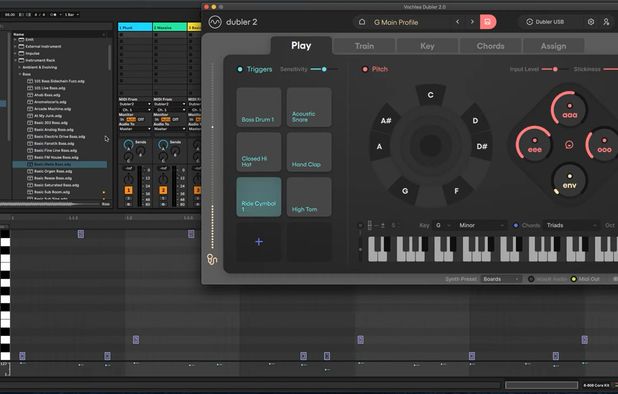Click the preset icon of Basic Organ Bass.adg

(x=30, y=171)
